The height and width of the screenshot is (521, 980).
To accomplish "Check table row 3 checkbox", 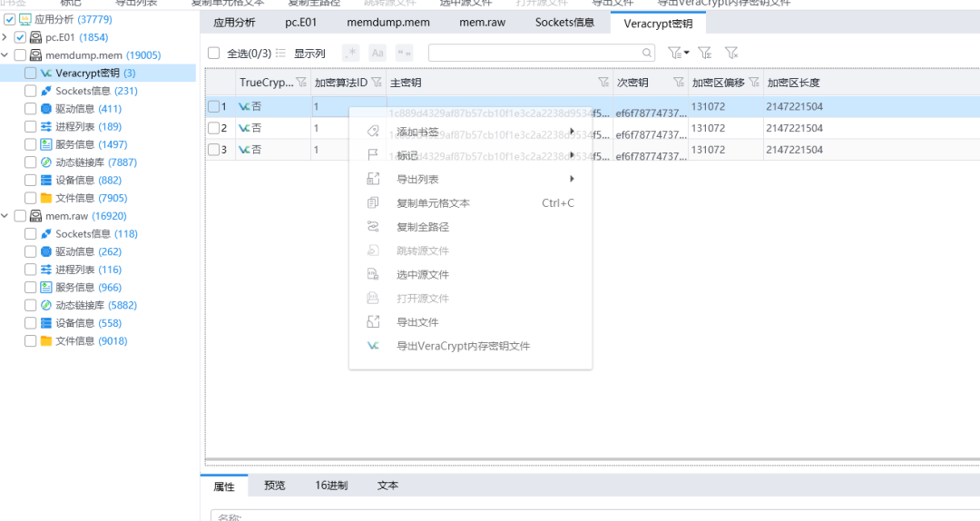I will [214, 150].
